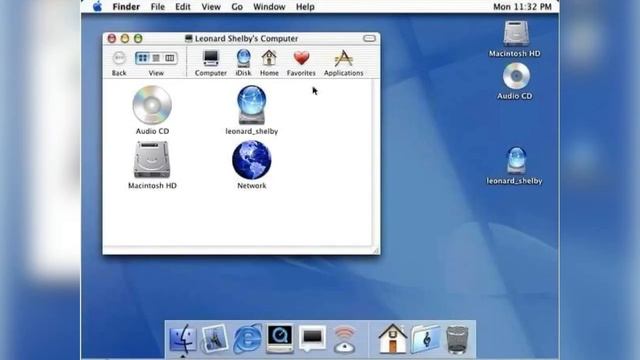Open the Trash in the Dock
Viewport: 640px width, 360px height.
tap(457, 339)
